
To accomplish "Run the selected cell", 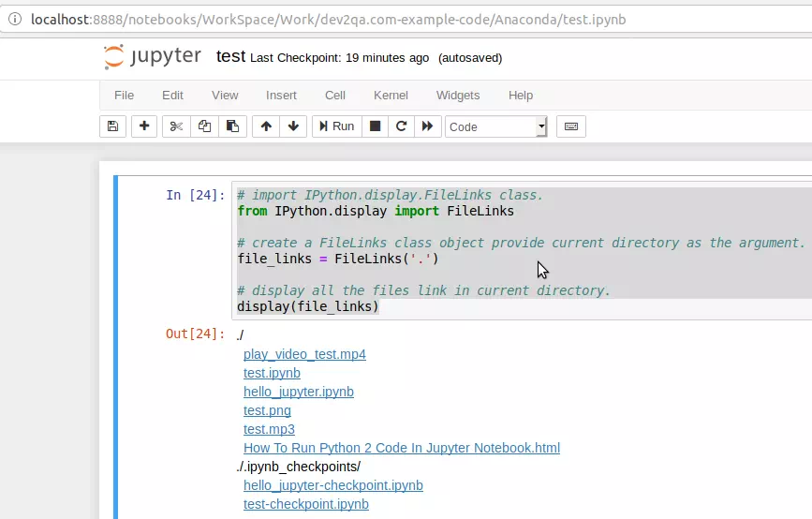I will click(336, 126).
